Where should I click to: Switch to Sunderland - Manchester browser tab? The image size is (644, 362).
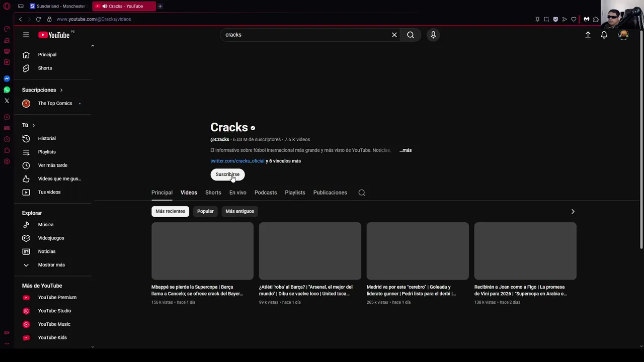(58, 6)
